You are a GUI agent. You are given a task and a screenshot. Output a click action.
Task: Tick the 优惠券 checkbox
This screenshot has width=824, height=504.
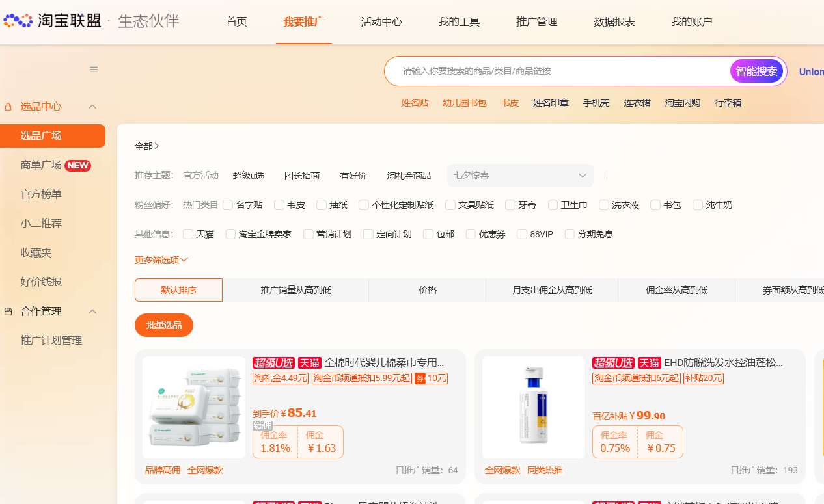coord(471,234)
